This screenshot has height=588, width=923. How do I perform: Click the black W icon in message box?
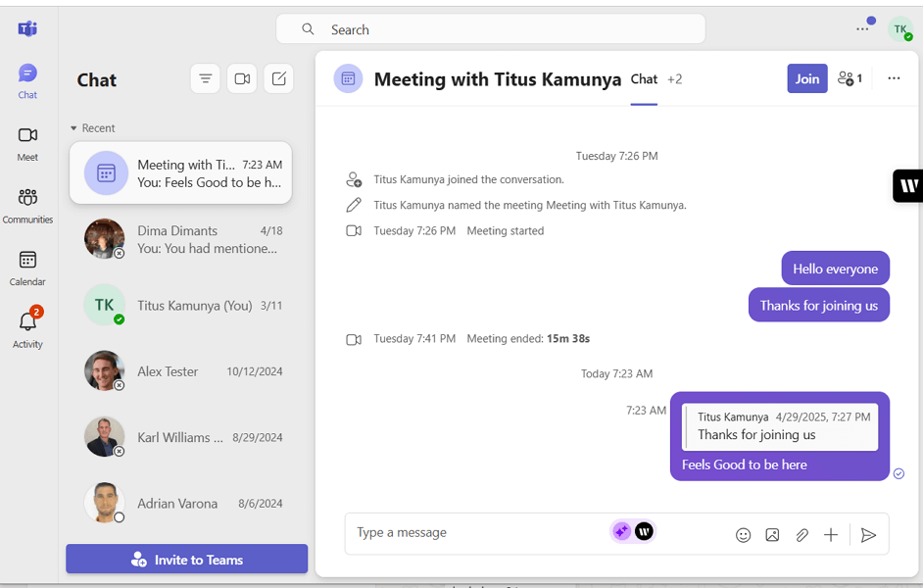(x=644, y=531)
